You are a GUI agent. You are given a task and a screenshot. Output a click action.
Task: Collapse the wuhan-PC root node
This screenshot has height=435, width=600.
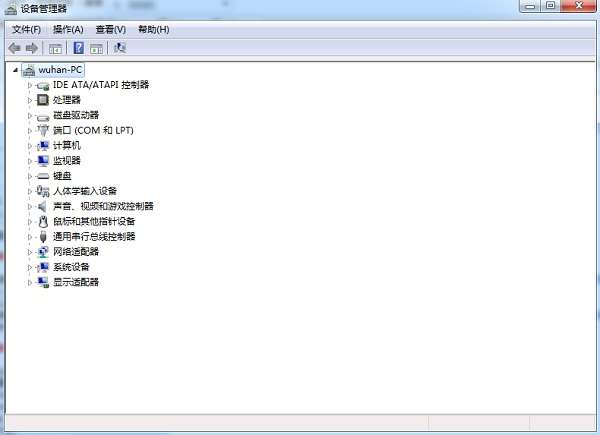click(15, 70)
